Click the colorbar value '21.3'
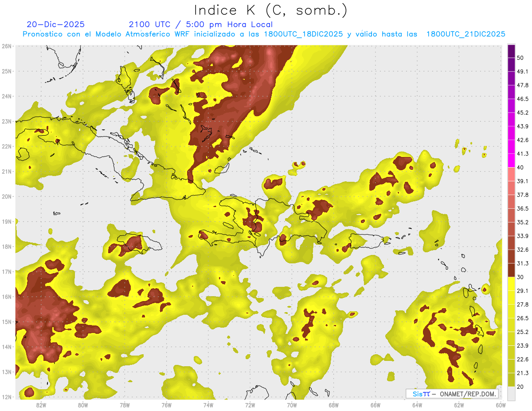Viewport: 532px width, 411px height. (x=523, y=373)
